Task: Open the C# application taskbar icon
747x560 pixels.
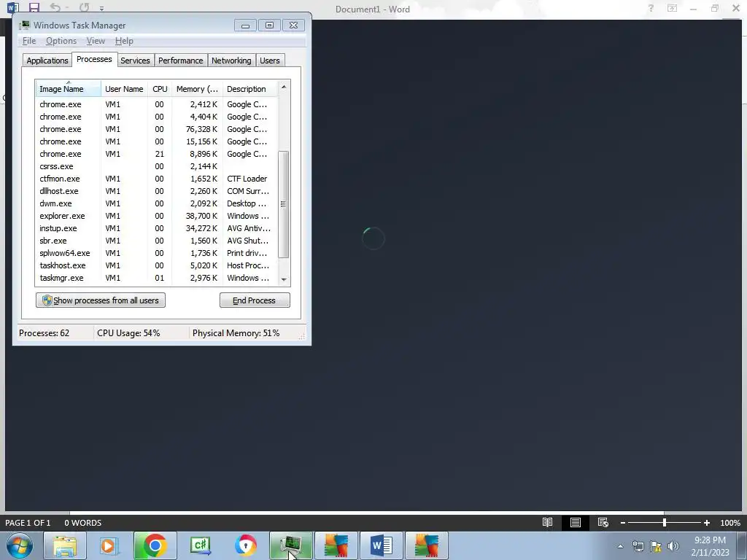Action: (201, 545)
